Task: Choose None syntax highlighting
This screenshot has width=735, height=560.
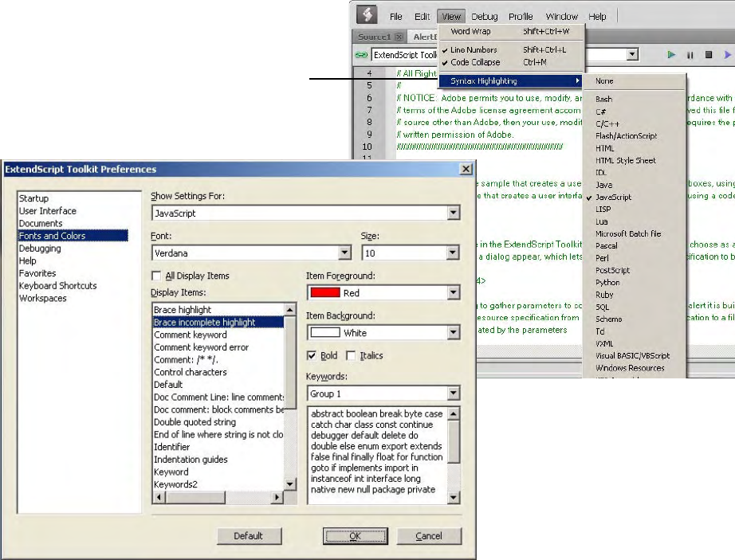Action: (635, 81)
